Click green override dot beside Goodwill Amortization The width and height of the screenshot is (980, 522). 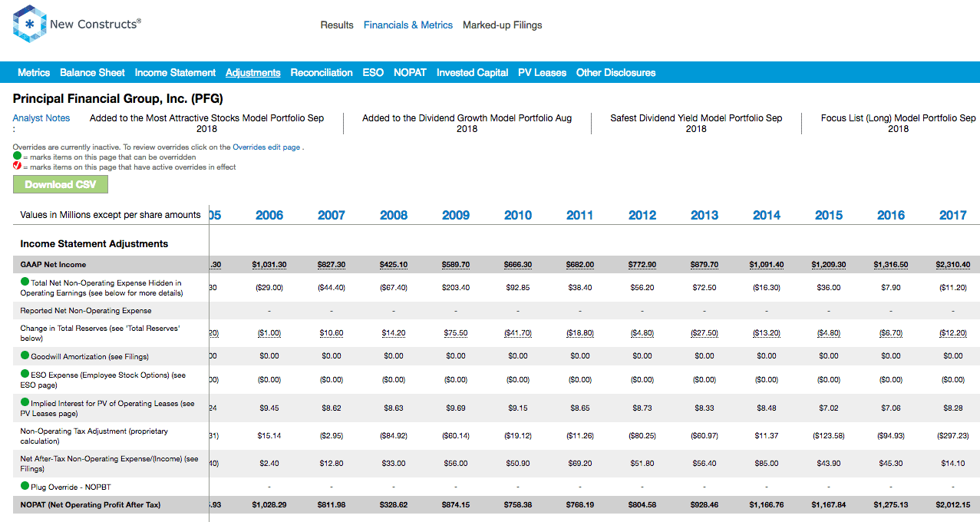25,355
